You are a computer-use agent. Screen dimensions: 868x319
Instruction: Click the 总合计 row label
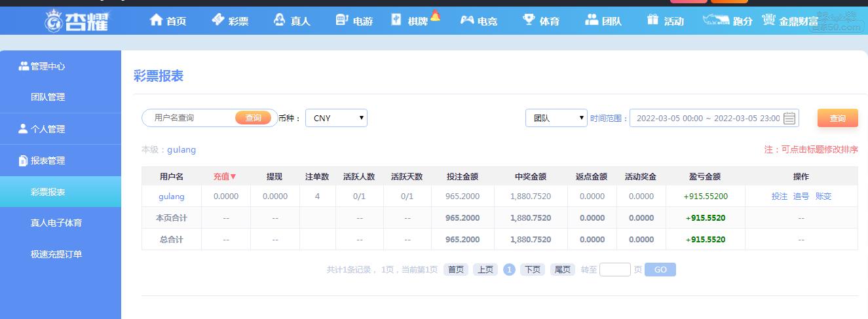[172, 239]
